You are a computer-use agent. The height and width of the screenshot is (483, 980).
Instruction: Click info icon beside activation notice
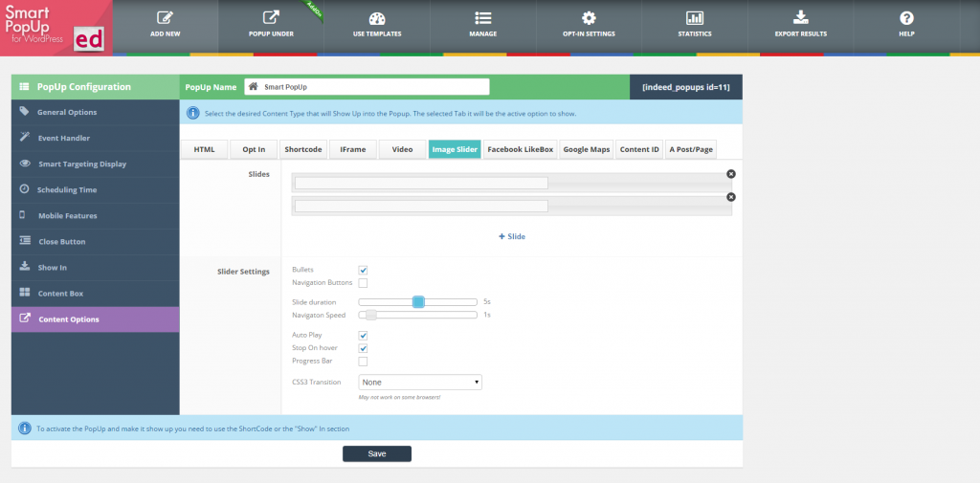pyautogui.click(x=24, y=428)
